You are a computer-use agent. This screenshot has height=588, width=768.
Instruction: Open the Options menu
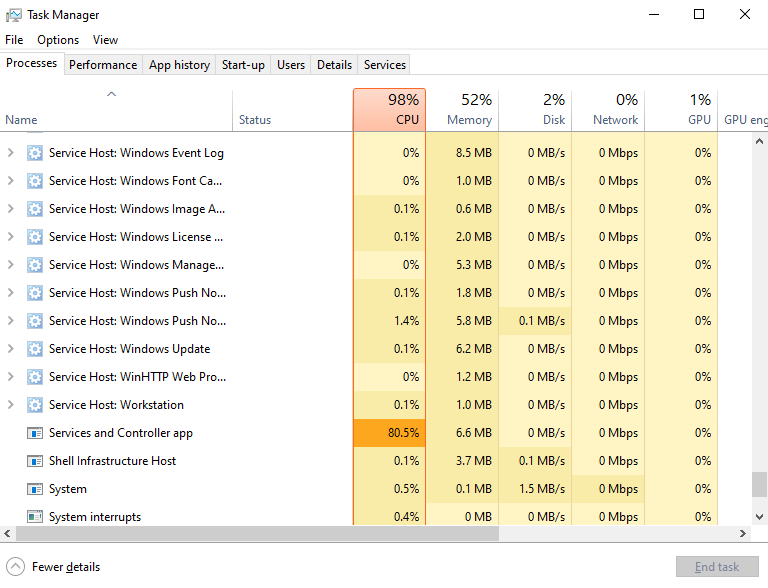[58, 40]
